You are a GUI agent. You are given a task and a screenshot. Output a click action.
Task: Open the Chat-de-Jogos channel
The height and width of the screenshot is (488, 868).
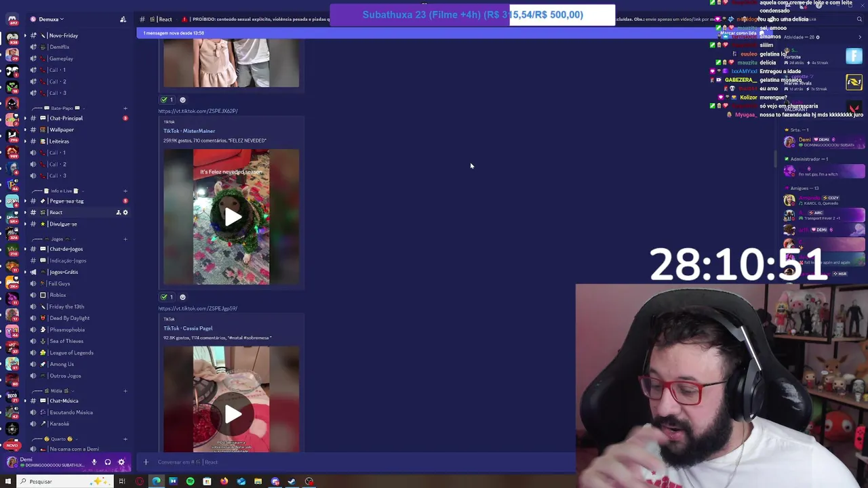[x=78, y=249]
